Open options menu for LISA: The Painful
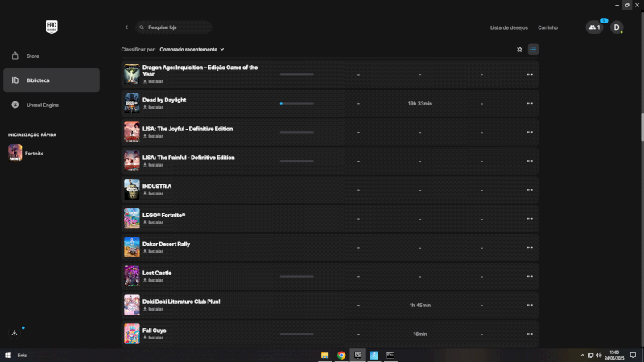Image resolution: width=644 pixels, height=362 pixels. [530, 161]
